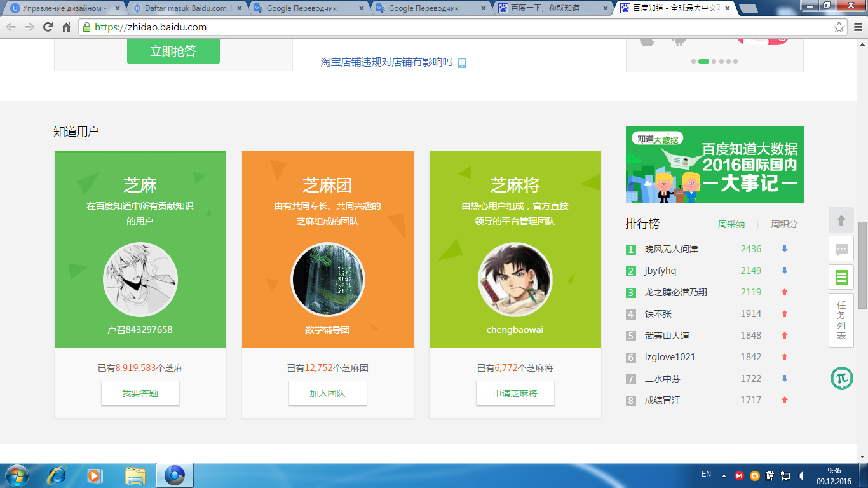
Task: Open the feedback chat bubble icon
Action: [x=841, y=248]
